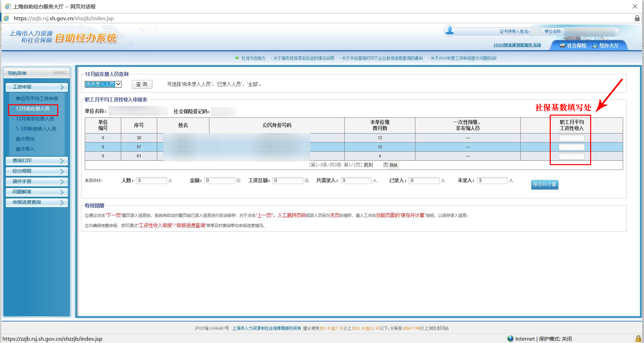Select 12月底非在册人员 menu item
The image size is (644, 343).
(35, 119)
